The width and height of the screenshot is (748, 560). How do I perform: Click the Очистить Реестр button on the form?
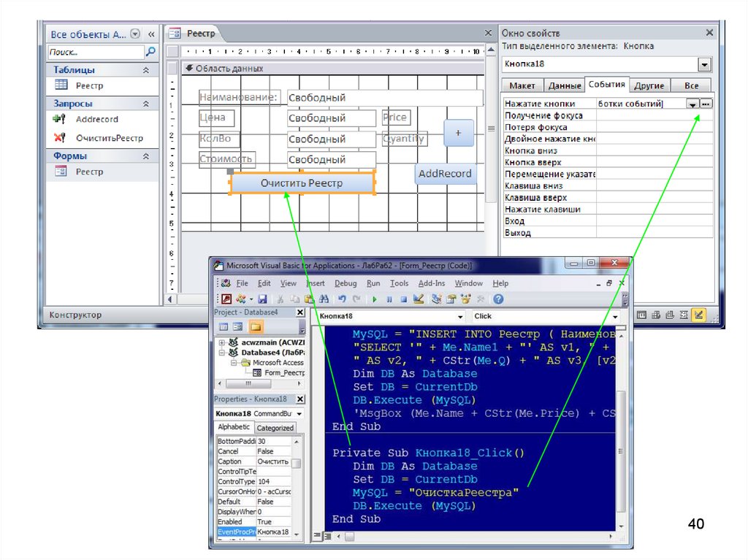coord(302,183)
